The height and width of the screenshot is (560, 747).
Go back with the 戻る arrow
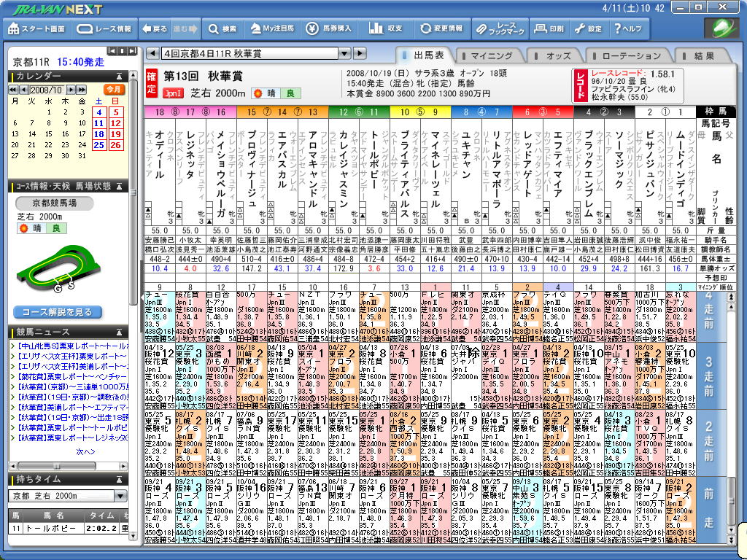tap(154, 29)
